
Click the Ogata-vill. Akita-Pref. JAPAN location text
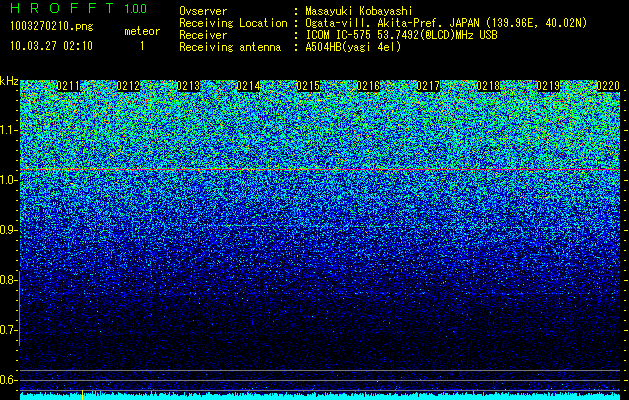pos(446,23)
